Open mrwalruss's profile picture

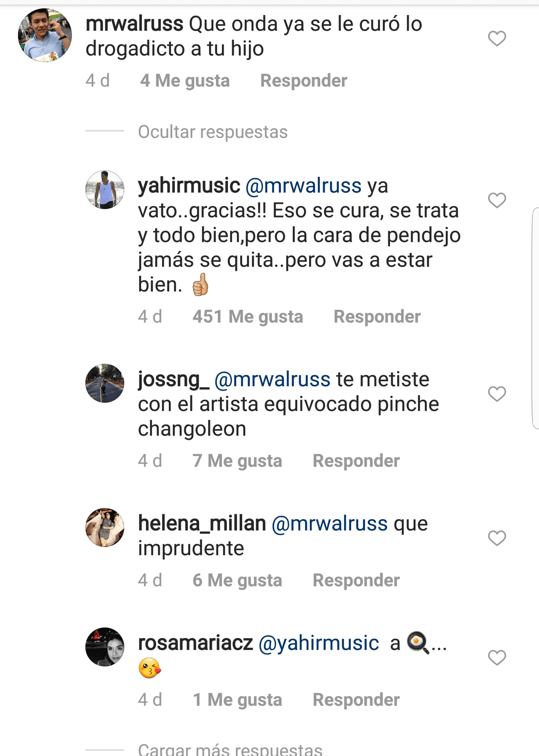(45, 35)
